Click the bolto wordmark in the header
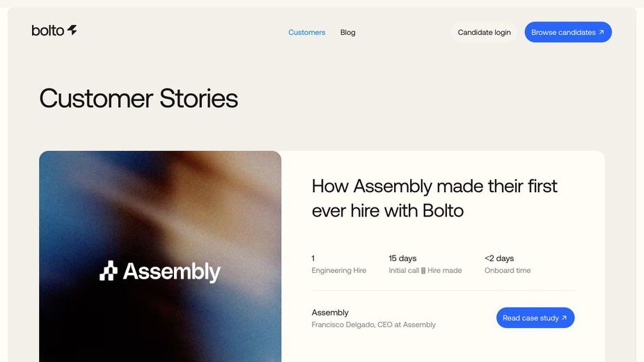The height and width of the screenshot is (362, 644). tap(47, 31)
